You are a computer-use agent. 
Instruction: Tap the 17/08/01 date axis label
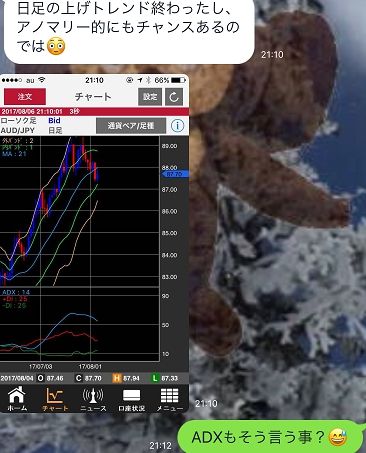(90, 366)
